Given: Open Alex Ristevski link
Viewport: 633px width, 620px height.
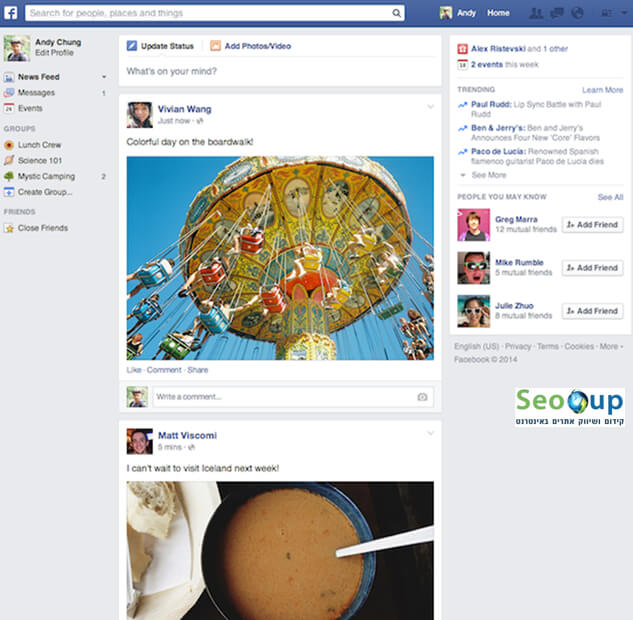Looking at the screenshot, I should pos(498,49).
